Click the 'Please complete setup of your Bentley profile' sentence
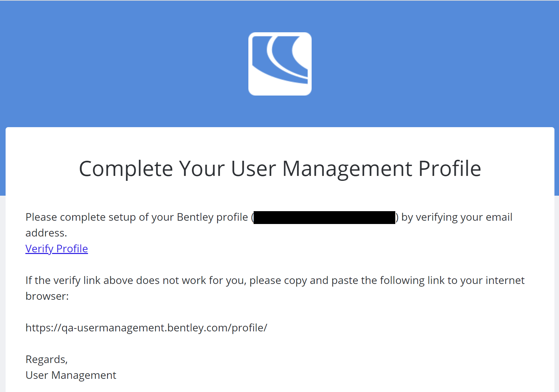Screen dimensions: 559x392 (269, 225)
